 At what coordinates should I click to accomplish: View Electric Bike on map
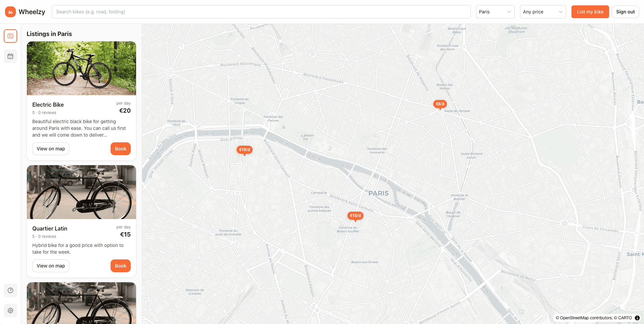[51, 149]
